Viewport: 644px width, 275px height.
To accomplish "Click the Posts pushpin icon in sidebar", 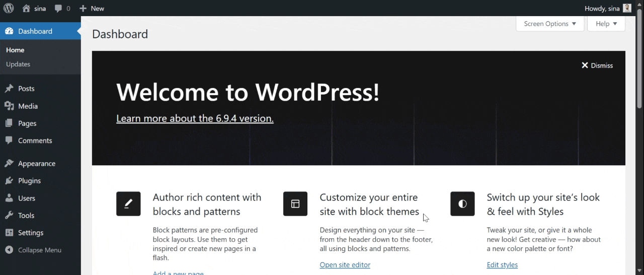I will click(x=9, y=89).
